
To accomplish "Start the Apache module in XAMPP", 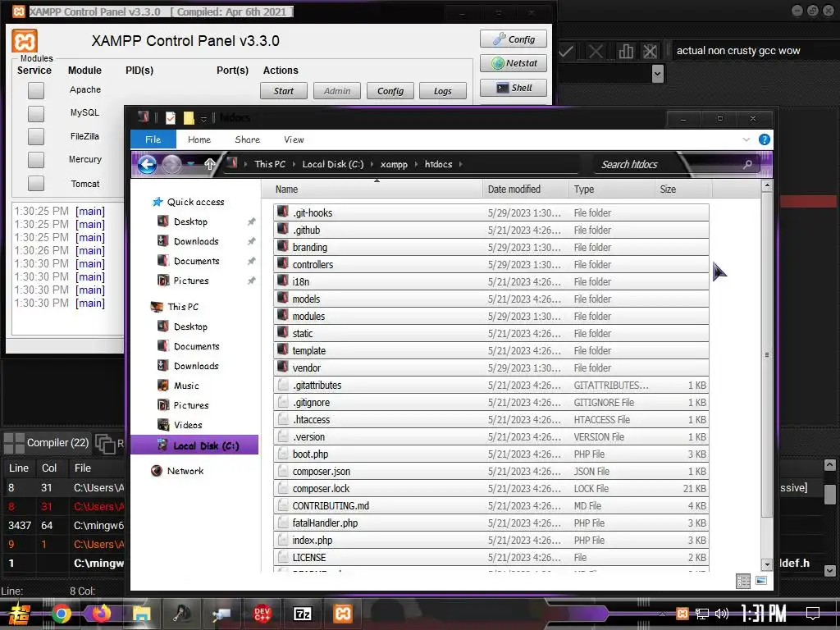I will (283, 91).
